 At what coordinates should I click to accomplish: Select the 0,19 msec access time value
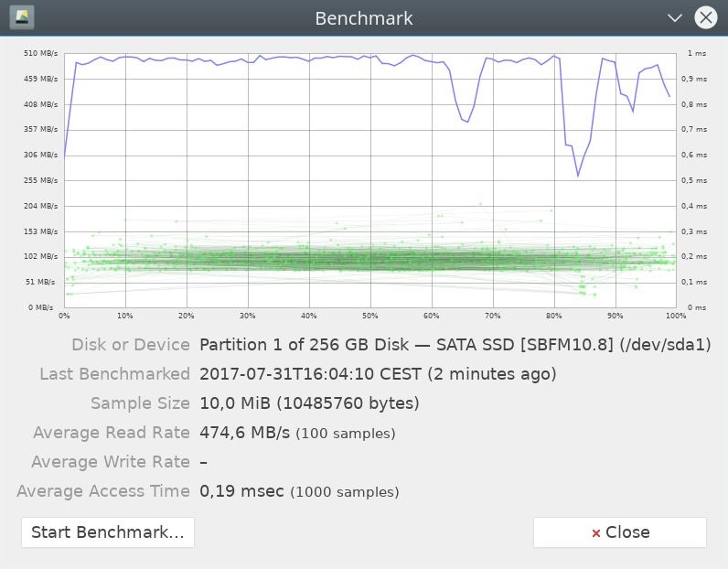[242, 491]
